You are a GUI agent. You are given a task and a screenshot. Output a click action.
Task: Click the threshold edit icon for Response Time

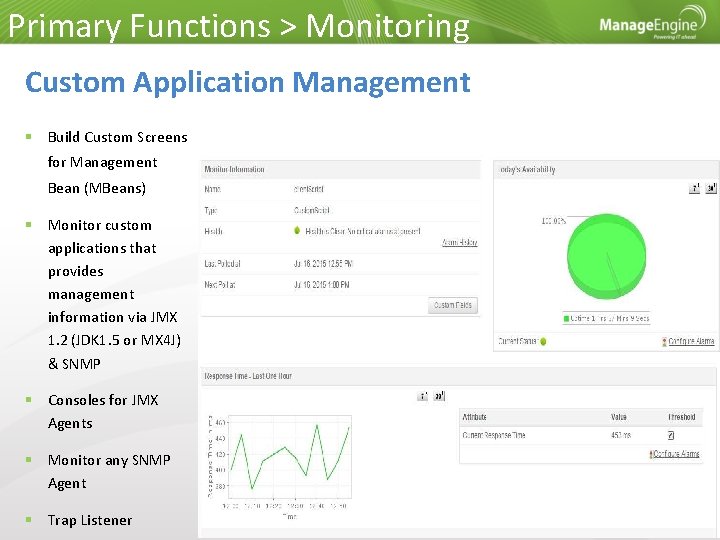[x=671, y=435]
